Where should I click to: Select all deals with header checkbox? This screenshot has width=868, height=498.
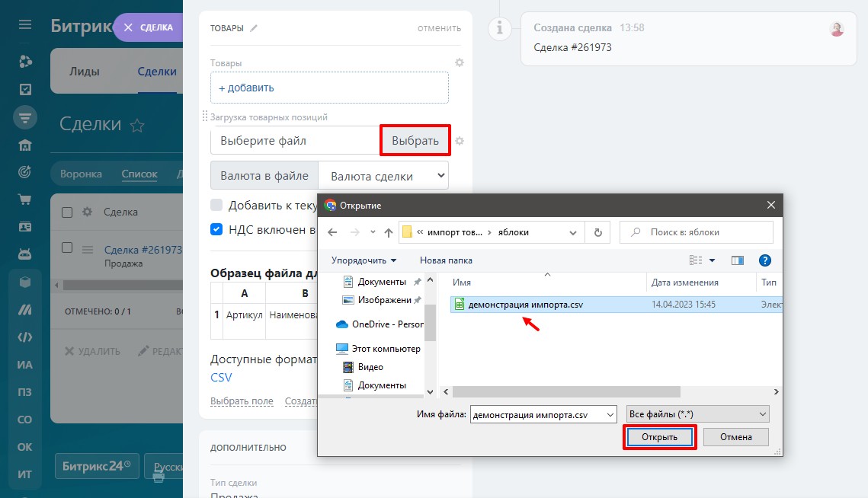(x=67, y=212)
